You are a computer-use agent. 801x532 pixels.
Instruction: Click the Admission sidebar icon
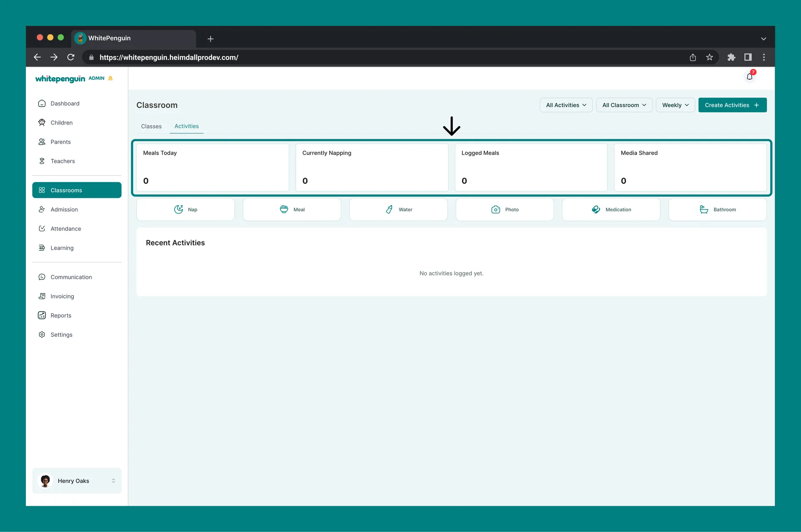(x=42, y=209)
